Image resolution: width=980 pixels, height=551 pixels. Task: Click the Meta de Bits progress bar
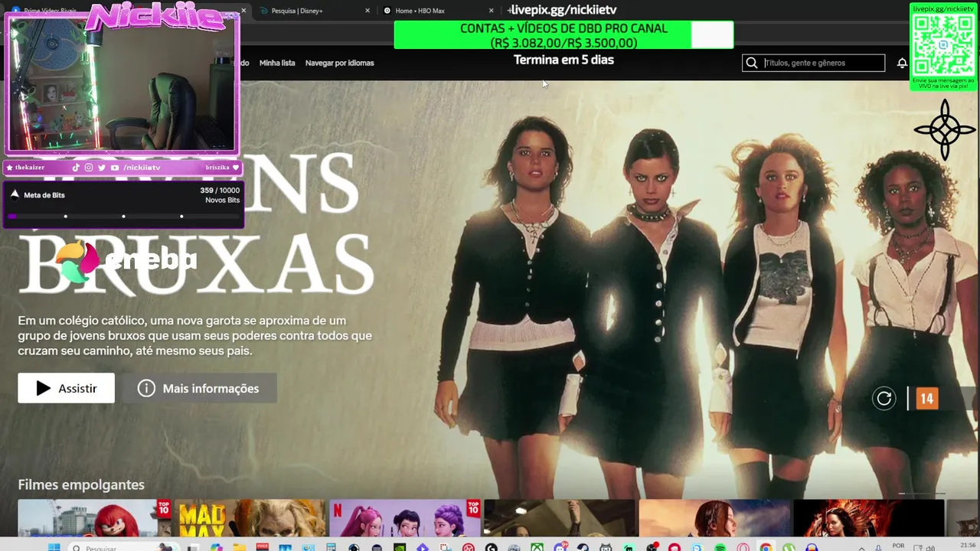[123, 217]
